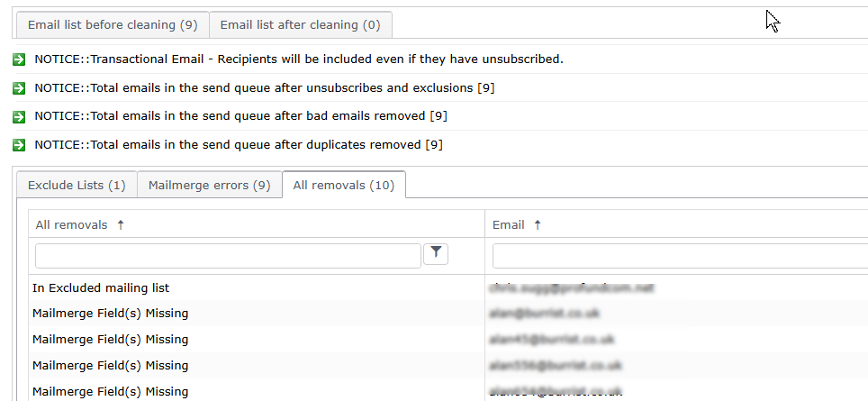Click green arrow icon next to unsubscribes and exclusions notice
This screenshot has height=401, width=868.
(19, 88)
